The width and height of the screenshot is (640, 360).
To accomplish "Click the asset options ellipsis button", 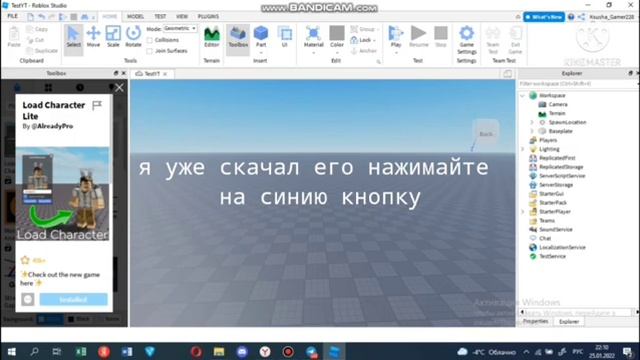I will coord(28,299).
